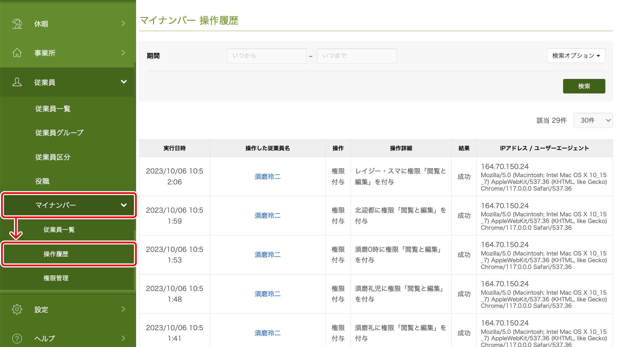
Task: Click the question mark ヘルプ icon
Action: [x=17, y=338]
